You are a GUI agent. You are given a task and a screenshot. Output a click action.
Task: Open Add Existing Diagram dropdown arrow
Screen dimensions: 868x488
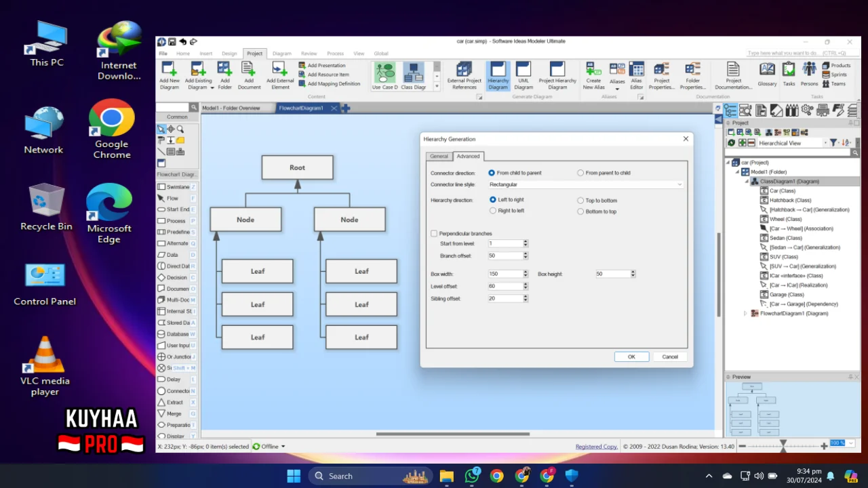(212, 88)
